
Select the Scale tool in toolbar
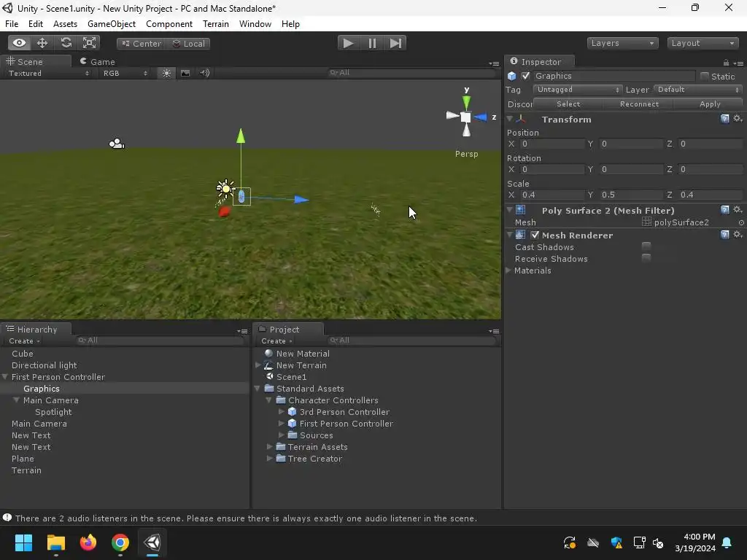pos(89,43)
